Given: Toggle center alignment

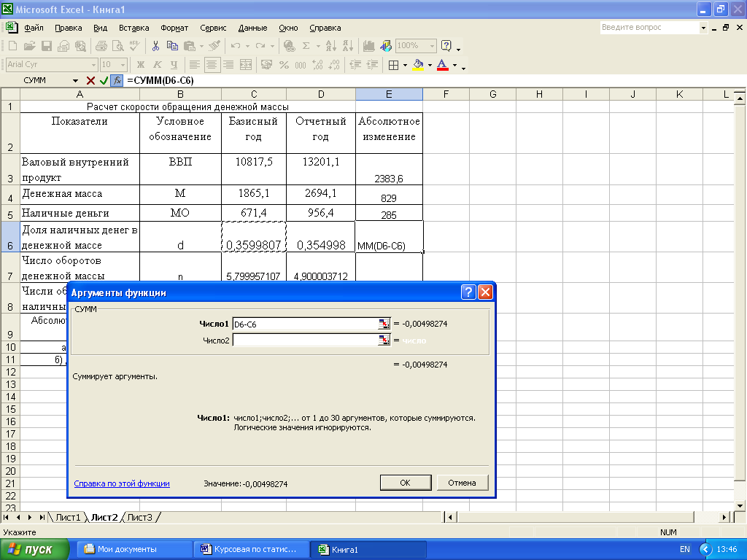Looking at the screenshot, I should coord(212,65).
